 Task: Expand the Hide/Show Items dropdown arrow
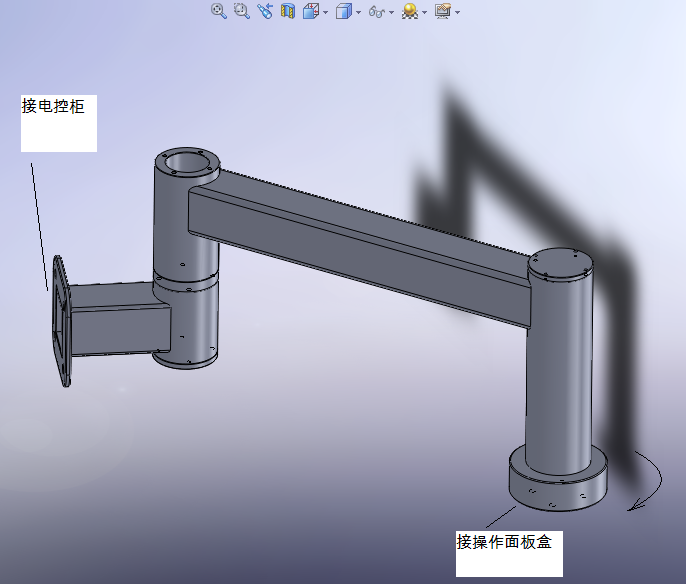392,13
